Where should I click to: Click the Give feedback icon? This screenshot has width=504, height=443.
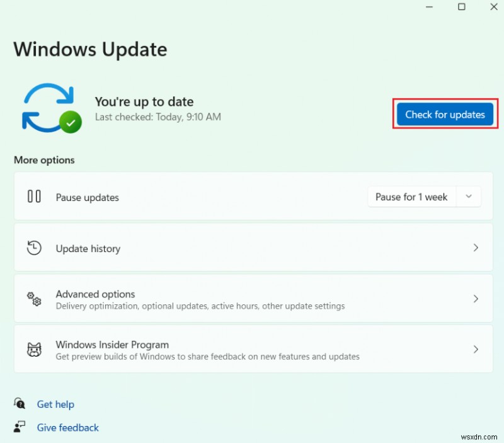20,427
